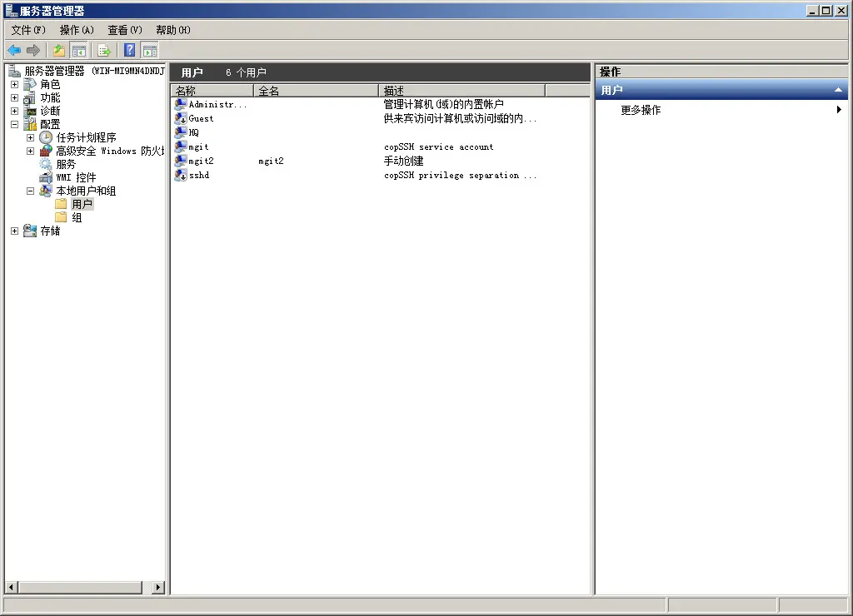
Task: Expand the 高级安全 Windows 防火墙 node
Action: pyautogui.click(x=31, y=152)
